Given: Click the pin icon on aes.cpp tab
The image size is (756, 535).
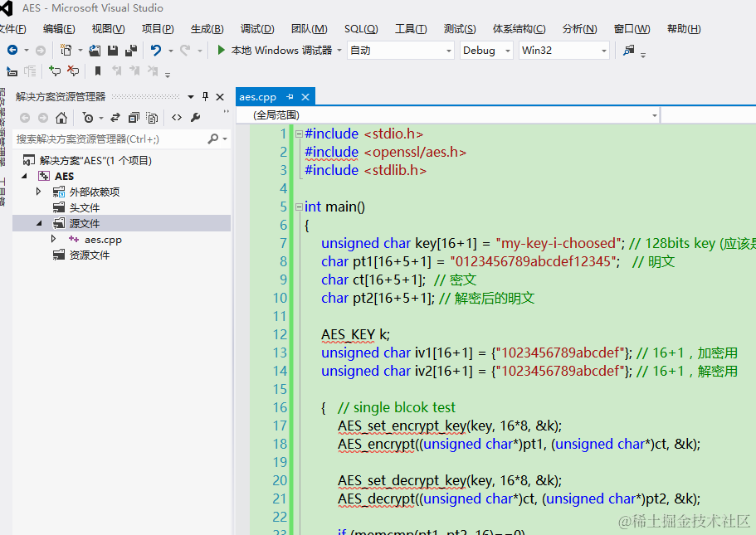Looking at the screenshot, I should tap(290, 97).
